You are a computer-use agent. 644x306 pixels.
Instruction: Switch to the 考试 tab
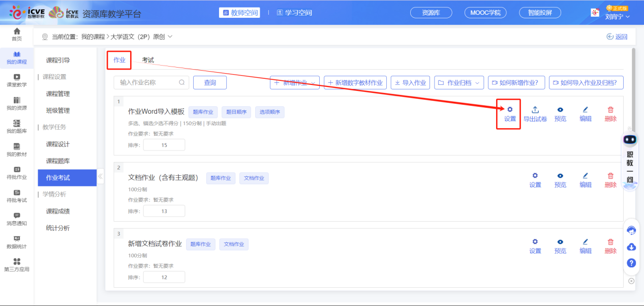[x=148, y=60]
